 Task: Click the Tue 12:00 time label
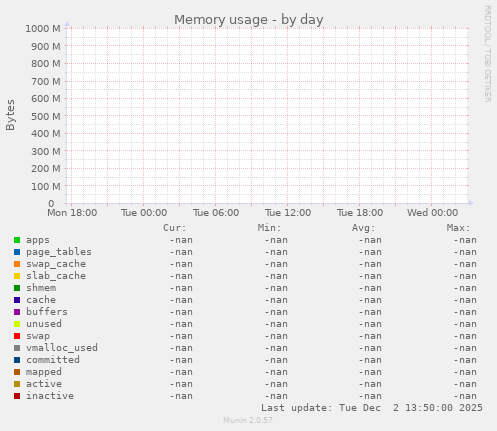pos(288,213)
